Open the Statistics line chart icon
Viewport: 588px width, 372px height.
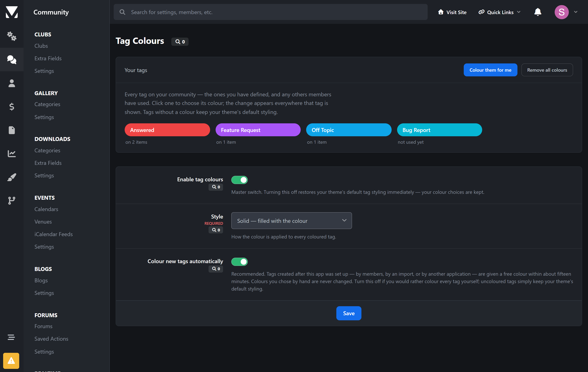(x=12, y=153)
